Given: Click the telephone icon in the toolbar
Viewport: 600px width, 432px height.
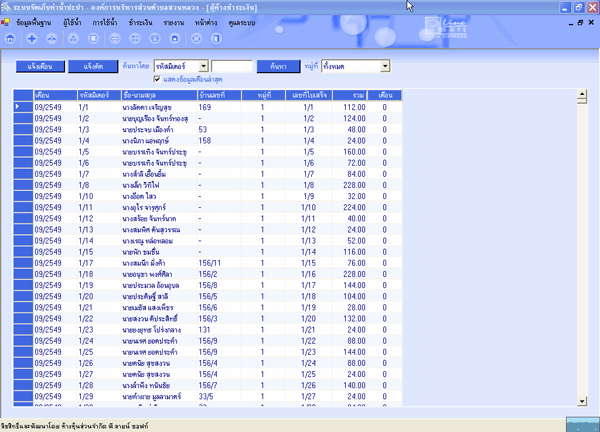Looking at the screenshot, I should (x=155, y=38).
